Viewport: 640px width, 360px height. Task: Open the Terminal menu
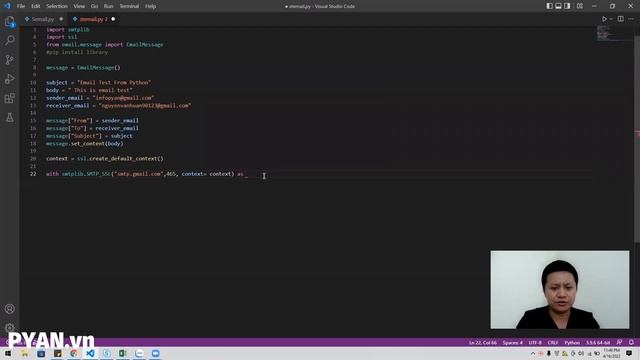(x=129, y=6)
